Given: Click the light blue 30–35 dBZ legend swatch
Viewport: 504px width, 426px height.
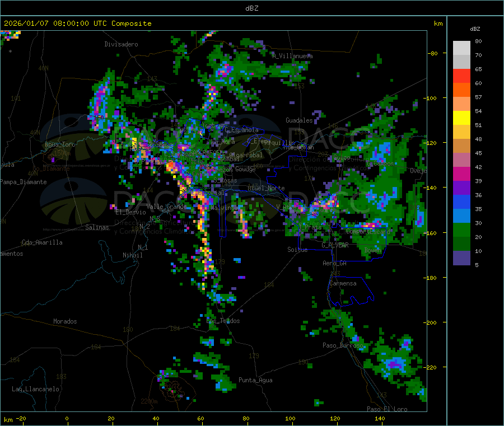Looking at the screenshot, I should pos(461,216).
